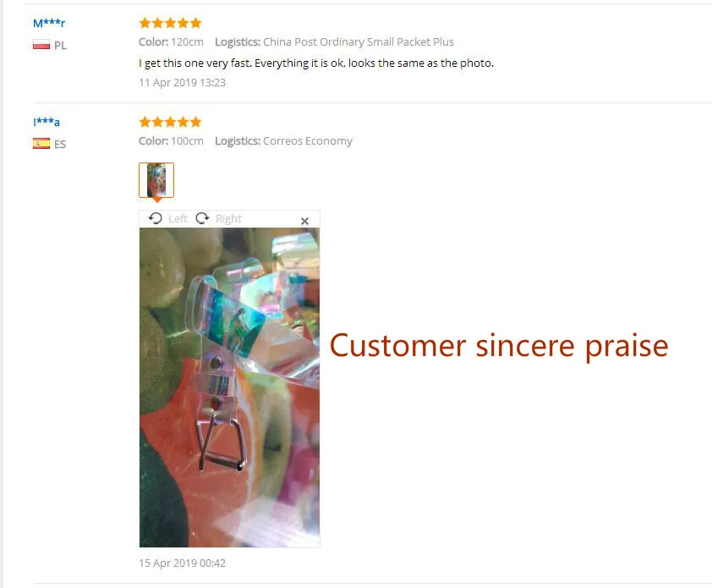Click the ES country code label
The image size is (712, 588).
point(60,145)
